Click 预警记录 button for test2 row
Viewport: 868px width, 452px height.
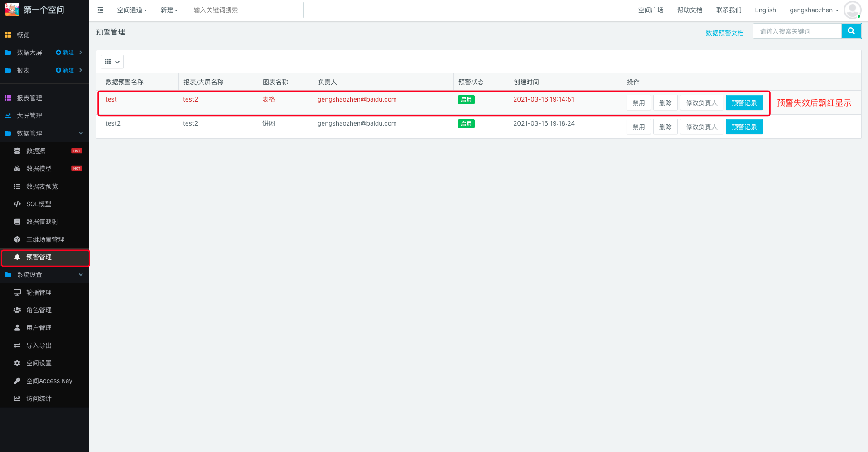click(744, 127)
